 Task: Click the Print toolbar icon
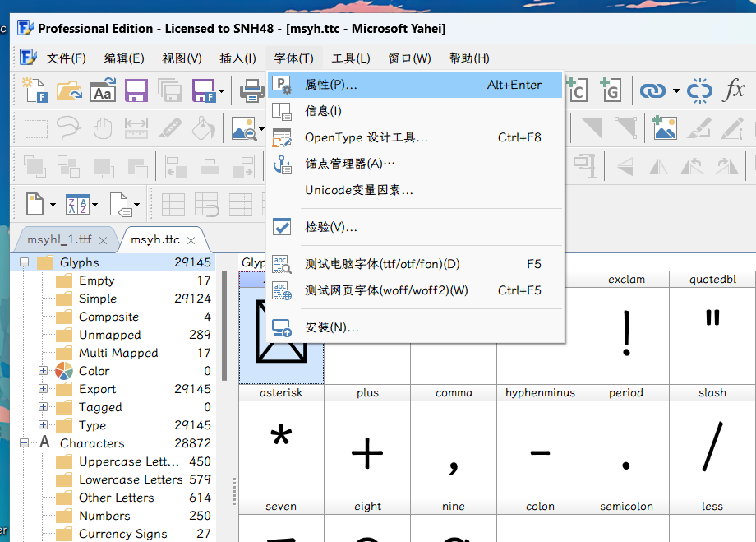point(251,90)
